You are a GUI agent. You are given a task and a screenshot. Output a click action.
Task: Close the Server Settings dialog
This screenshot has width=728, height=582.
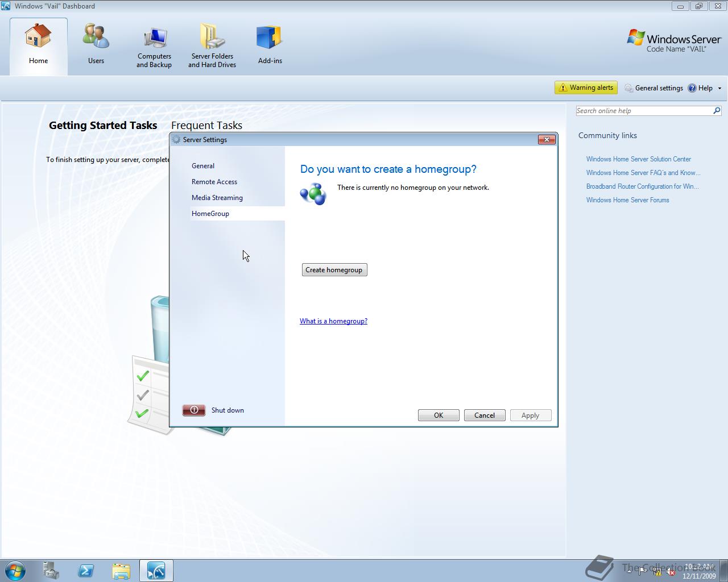click(x=547, y=140)
